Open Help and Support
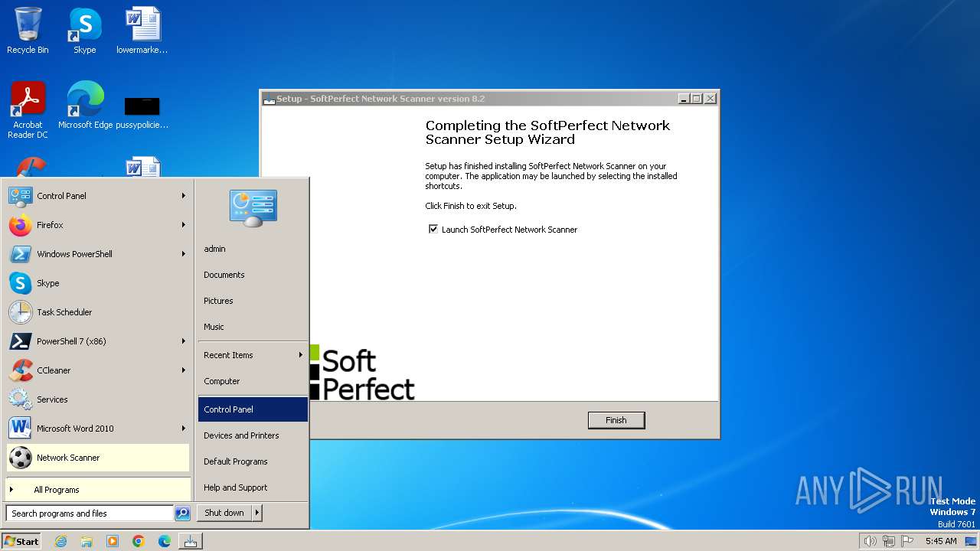The width and height of the screenshot is (980, 551). [x=253, y=487]
